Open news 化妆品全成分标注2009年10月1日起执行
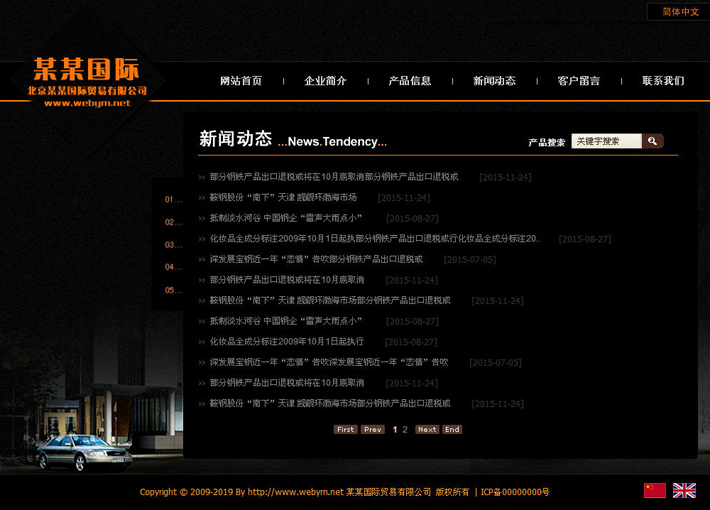This screenshot has width=710, height=510. 287,342
